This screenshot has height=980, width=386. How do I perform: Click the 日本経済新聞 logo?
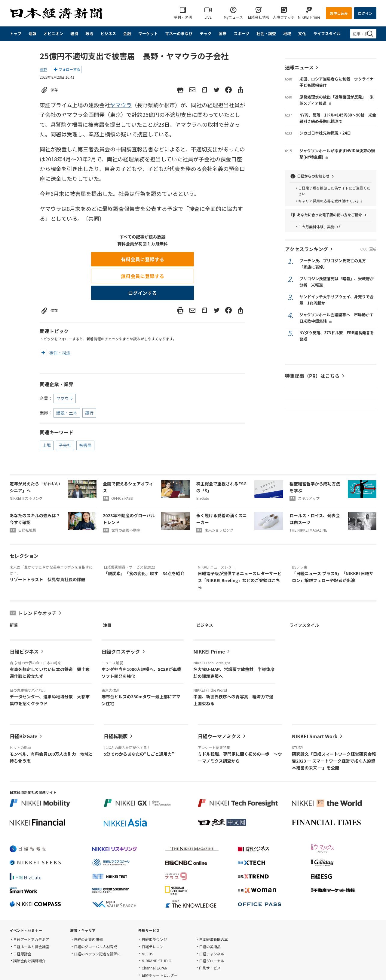tap(56, 13)
